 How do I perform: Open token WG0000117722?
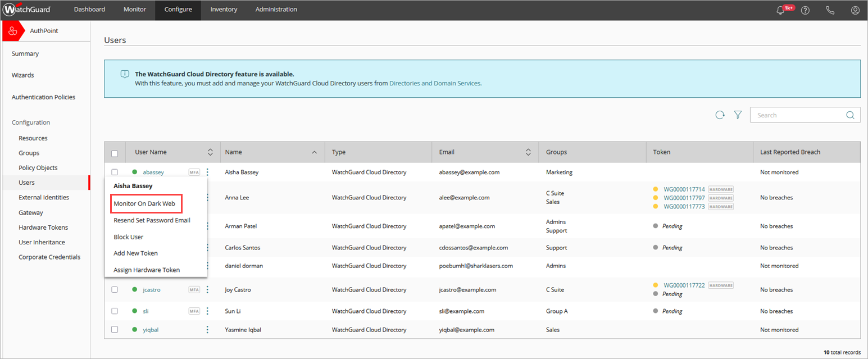(684, 285)
